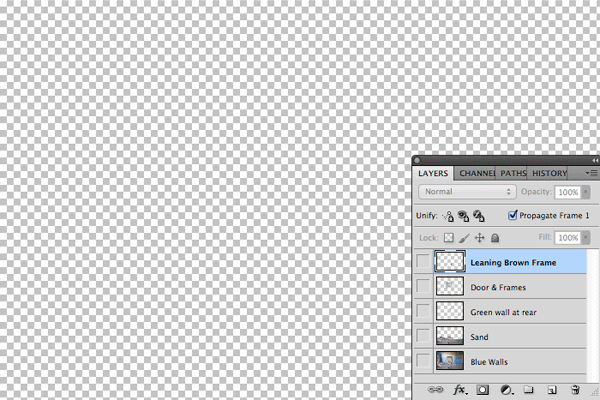Image resolution: width=600 pixels, height=400 pixels.
Task: Lock image pixels brush icon
Action: click(464, 238)
